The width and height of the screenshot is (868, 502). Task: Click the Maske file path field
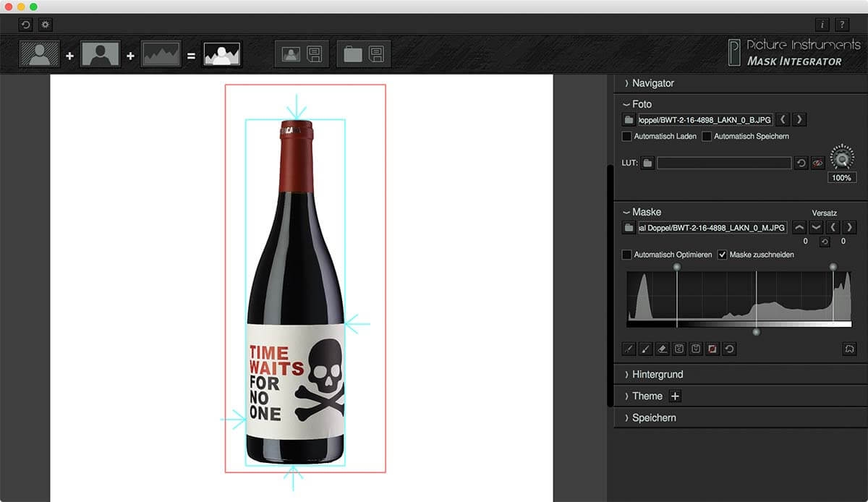(712, 228)
